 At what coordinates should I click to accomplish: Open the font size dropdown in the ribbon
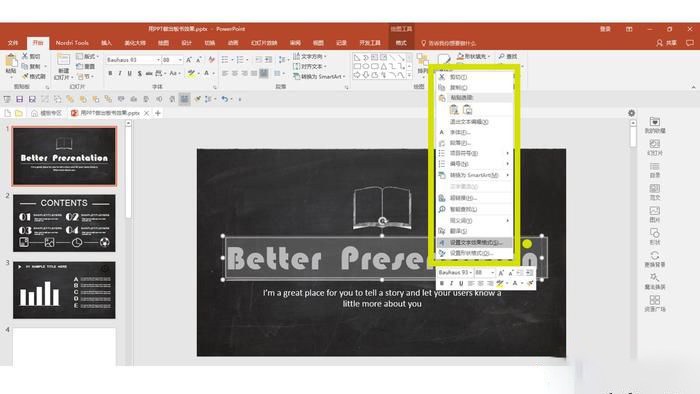click(180, 59)
